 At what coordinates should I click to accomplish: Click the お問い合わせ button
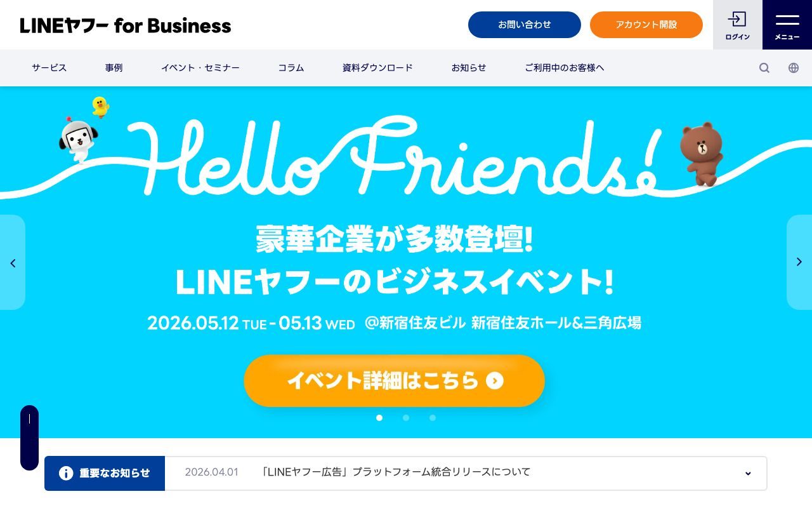(x=525, y=25)
